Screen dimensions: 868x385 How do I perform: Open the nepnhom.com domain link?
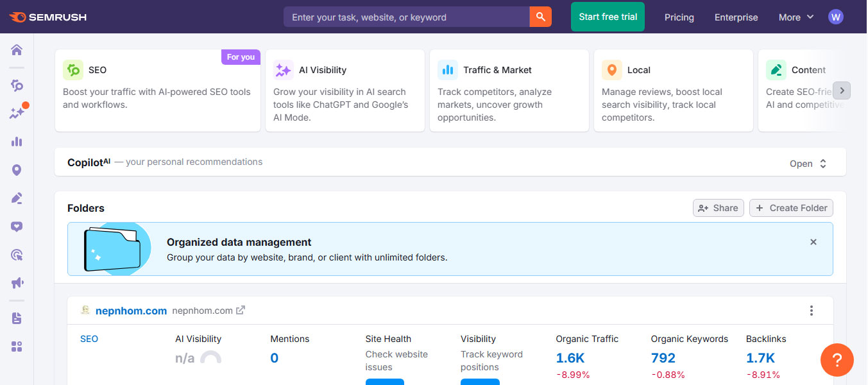[131, 310]
